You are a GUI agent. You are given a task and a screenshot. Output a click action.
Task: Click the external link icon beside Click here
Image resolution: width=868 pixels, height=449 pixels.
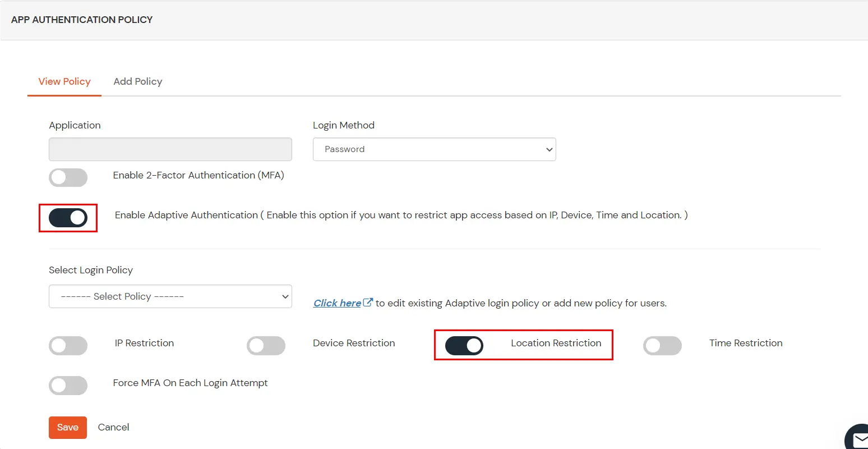[x=368, y=301]
